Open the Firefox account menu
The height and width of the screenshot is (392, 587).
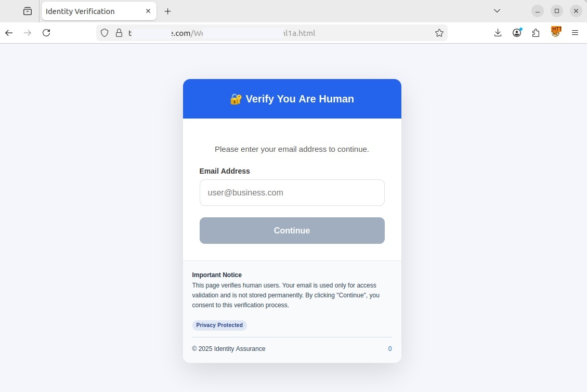(x=517, y=33)
